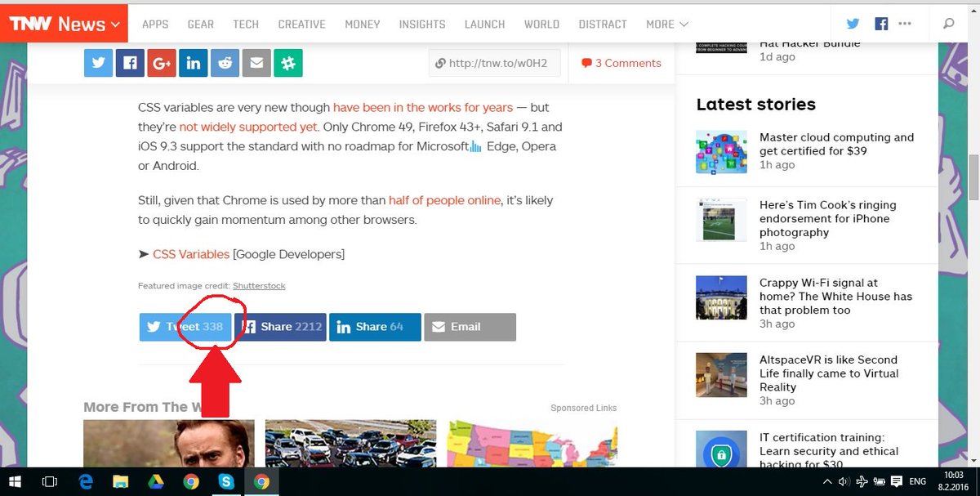The image size is (980, 496).
Task: Open the 3 Comments link
Action: (621, 63)
